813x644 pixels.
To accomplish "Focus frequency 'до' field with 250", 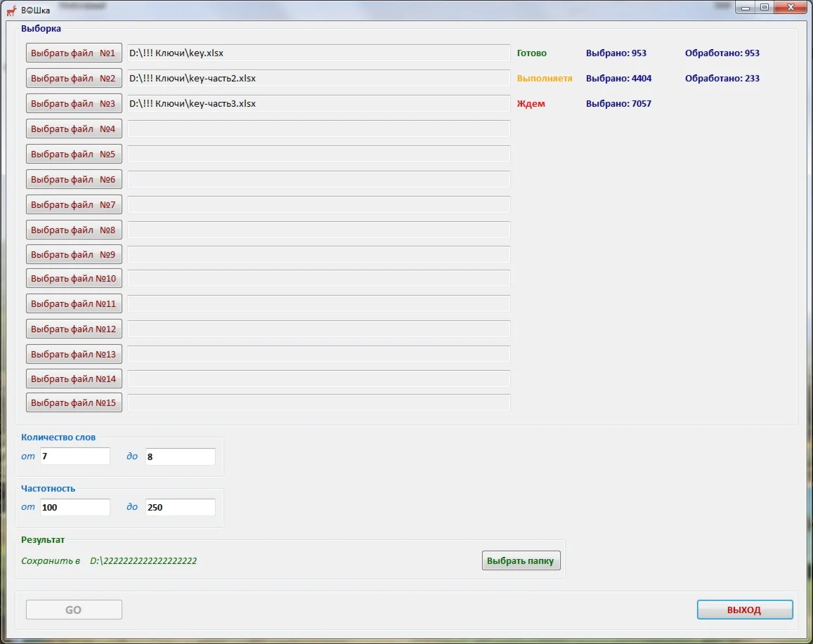I will [x=181, y=507].
